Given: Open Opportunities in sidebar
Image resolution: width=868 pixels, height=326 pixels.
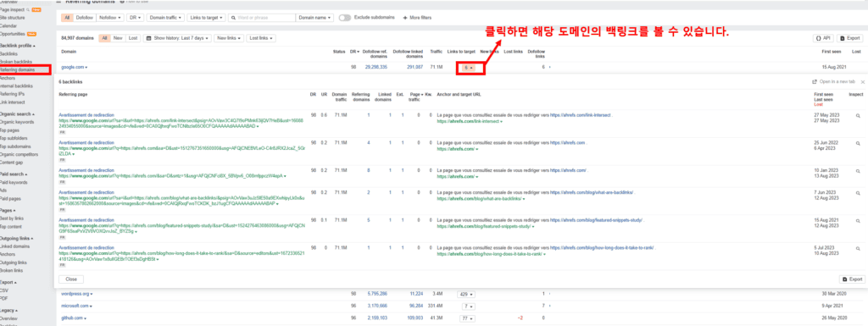Looking at the screenshot, I should (13, 34).
